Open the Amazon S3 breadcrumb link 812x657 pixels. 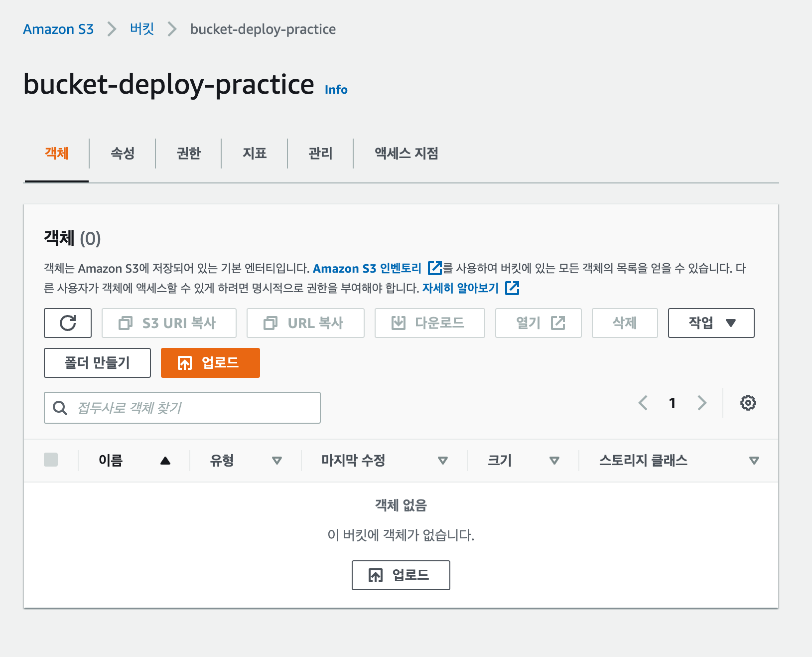click(58, 29)
